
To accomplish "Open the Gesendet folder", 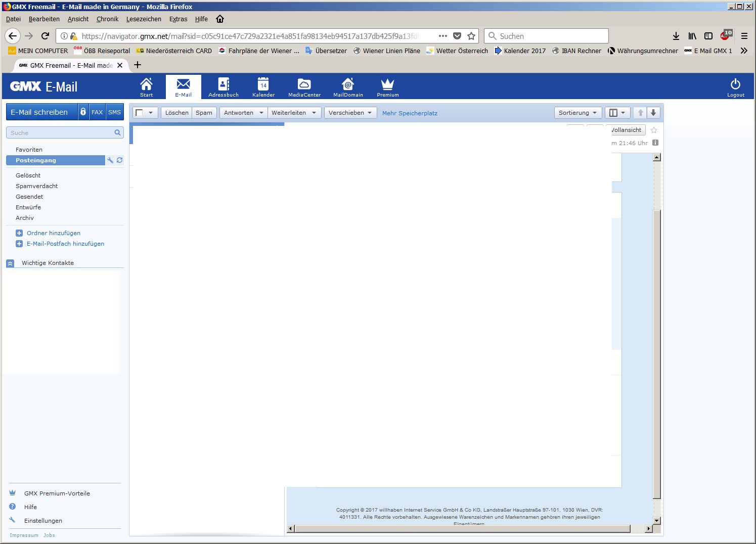I will point(29,197).
